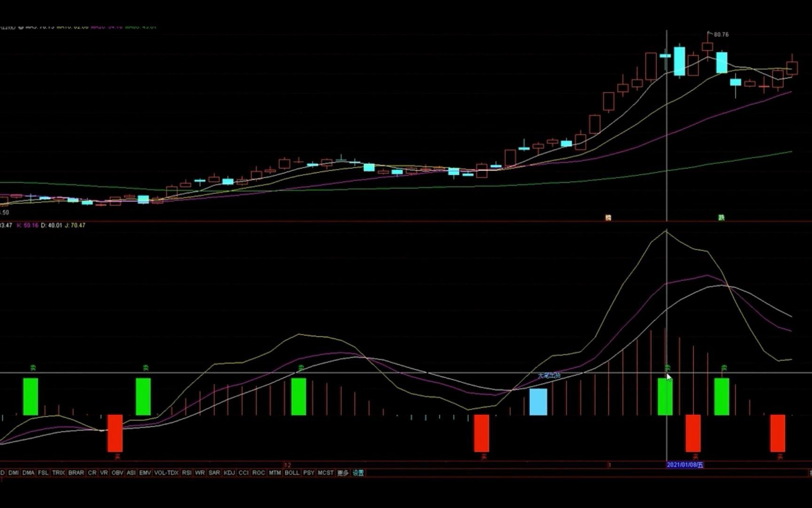Click the red buy bar at the 2021/01/08 label
Image resolution: width=812 pixels, height=508 pixels.
(x=693, y=433)
